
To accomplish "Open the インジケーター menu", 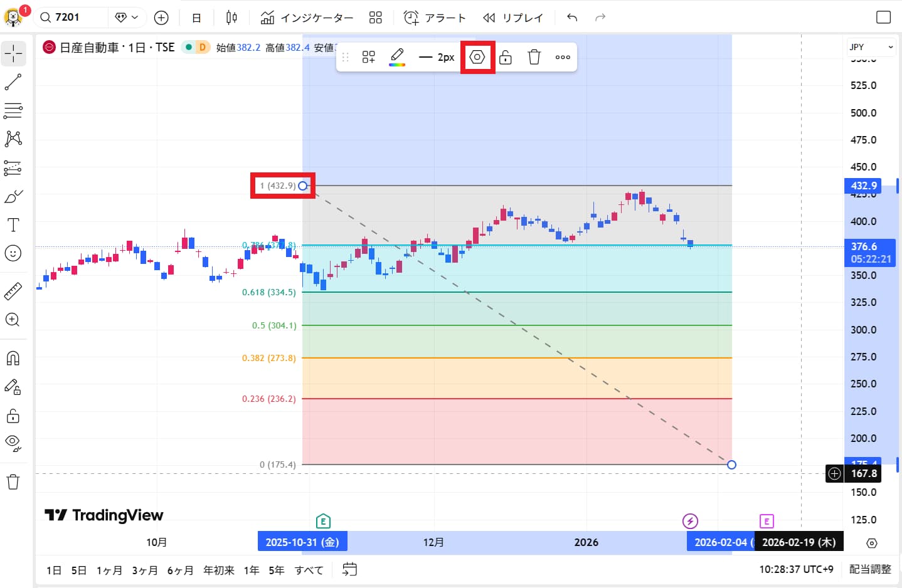I will 307,18.
